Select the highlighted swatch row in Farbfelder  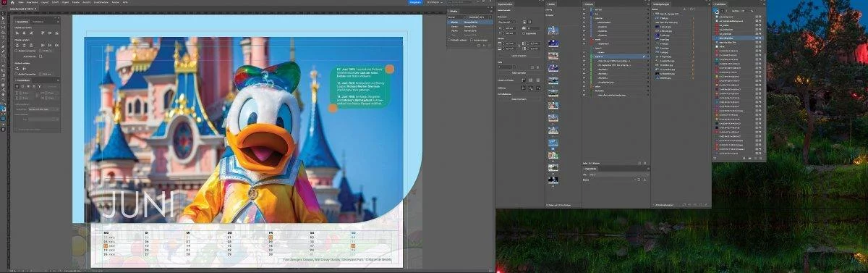click(x=738, y=38)
